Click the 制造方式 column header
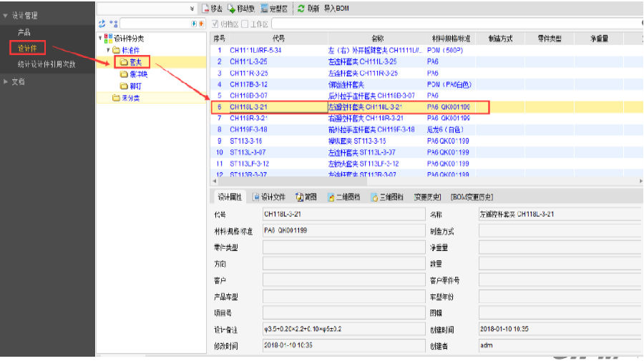 point(500,39)
